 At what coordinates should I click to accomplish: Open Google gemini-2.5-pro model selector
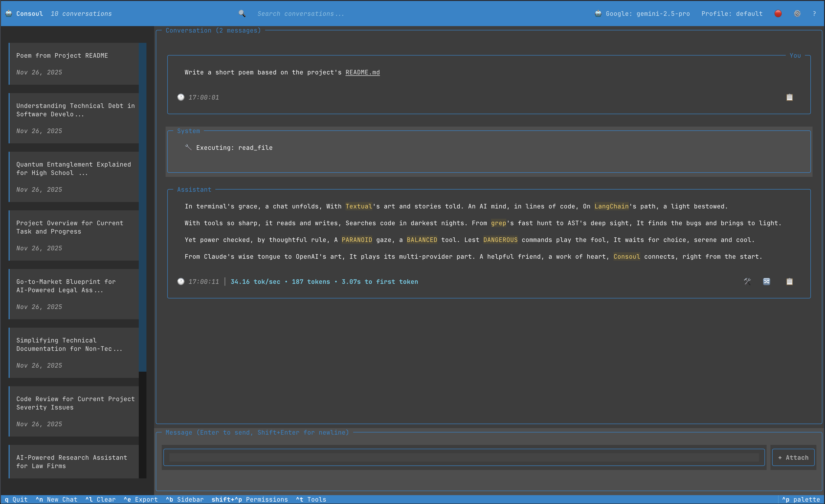point(643,13)
